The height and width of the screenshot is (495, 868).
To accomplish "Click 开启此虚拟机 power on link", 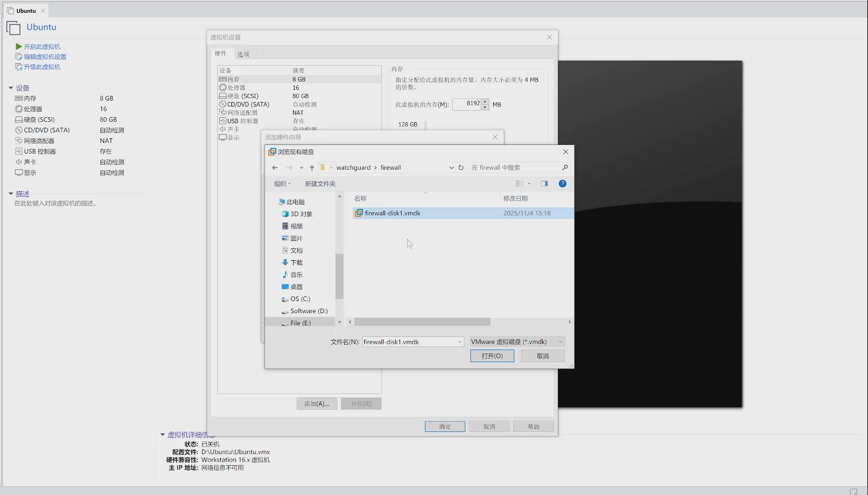I will [x=42, y=46].
